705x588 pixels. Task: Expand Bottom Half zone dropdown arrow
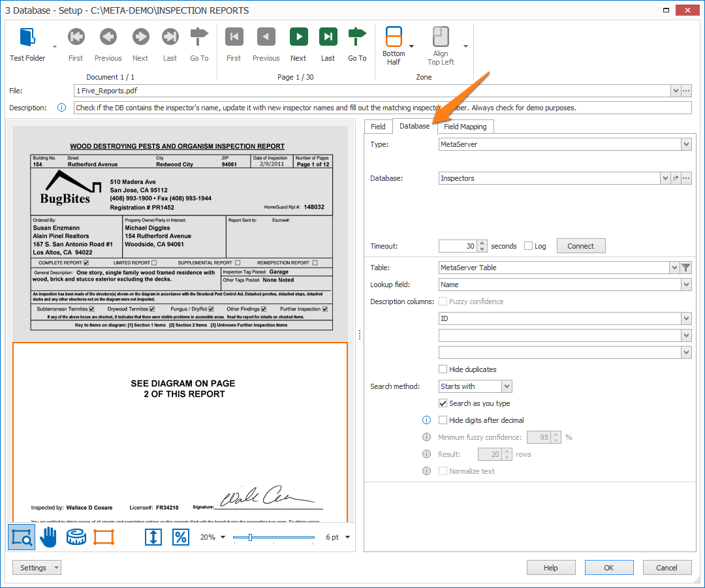[x=411, y=46]
